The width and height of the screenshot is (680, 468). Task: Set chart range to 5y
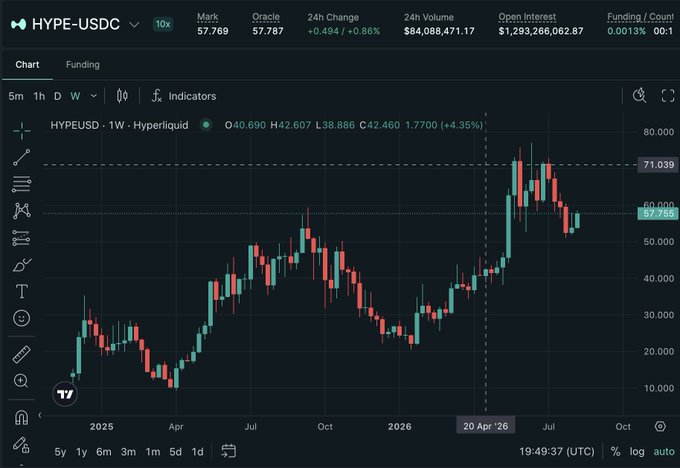(60, 452)
